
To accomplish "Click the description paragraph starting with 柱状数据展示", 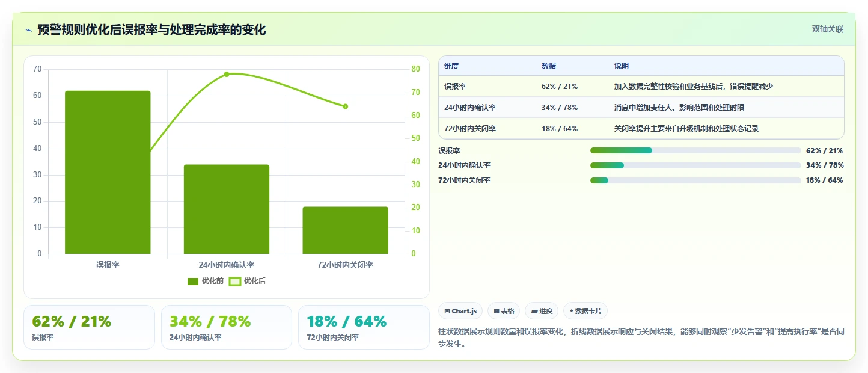I will click(641, 338).
